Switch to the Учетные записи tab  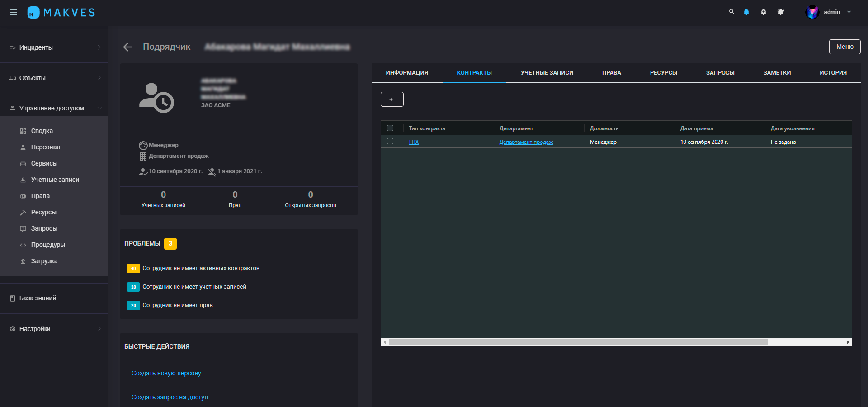tap(547, 73)
